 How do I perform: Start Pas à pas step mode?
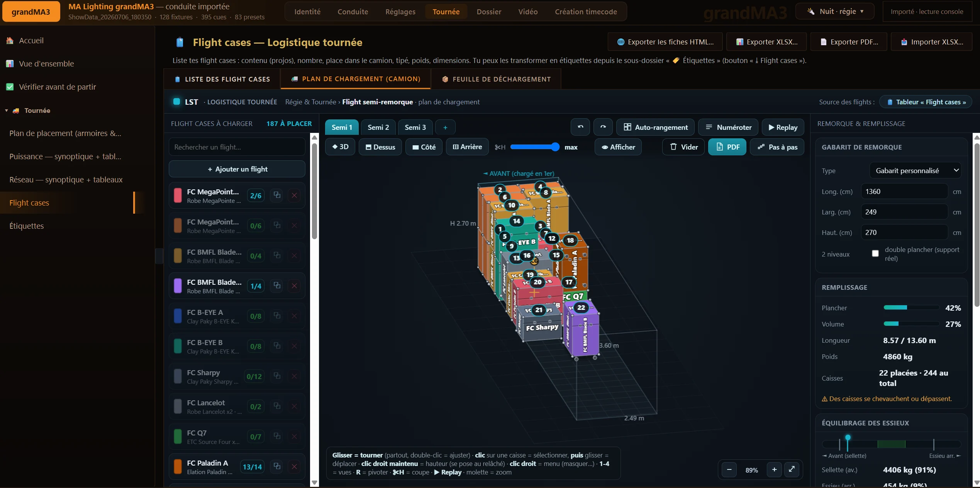point(777,147)
